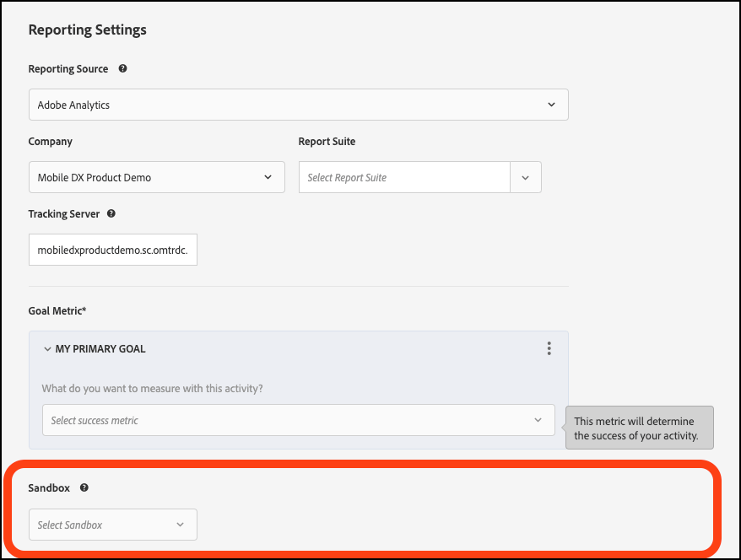The height and width of the screenshot is (560, 741).
Task: Click the Reporting Settings heading
Action: 87,30
